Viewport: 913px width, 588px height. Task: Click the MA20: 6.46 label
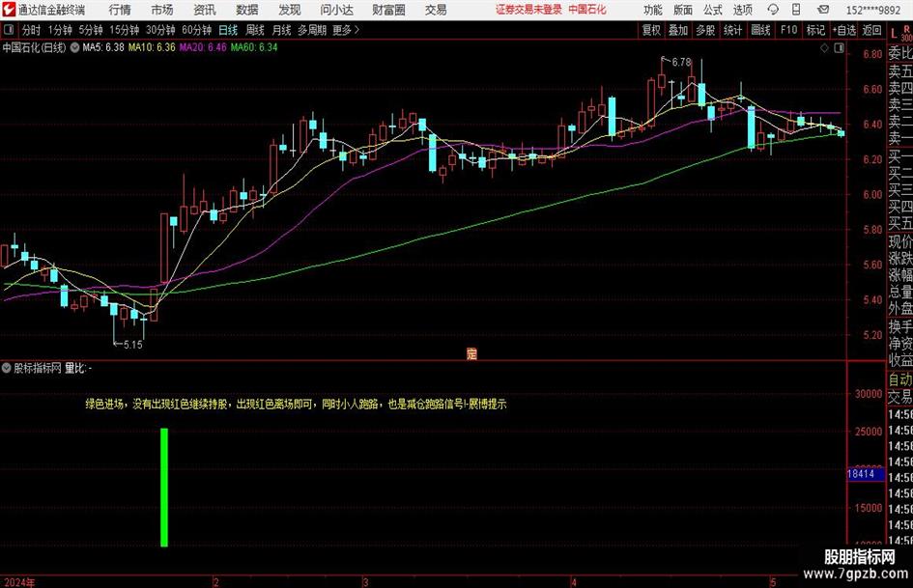203,47
